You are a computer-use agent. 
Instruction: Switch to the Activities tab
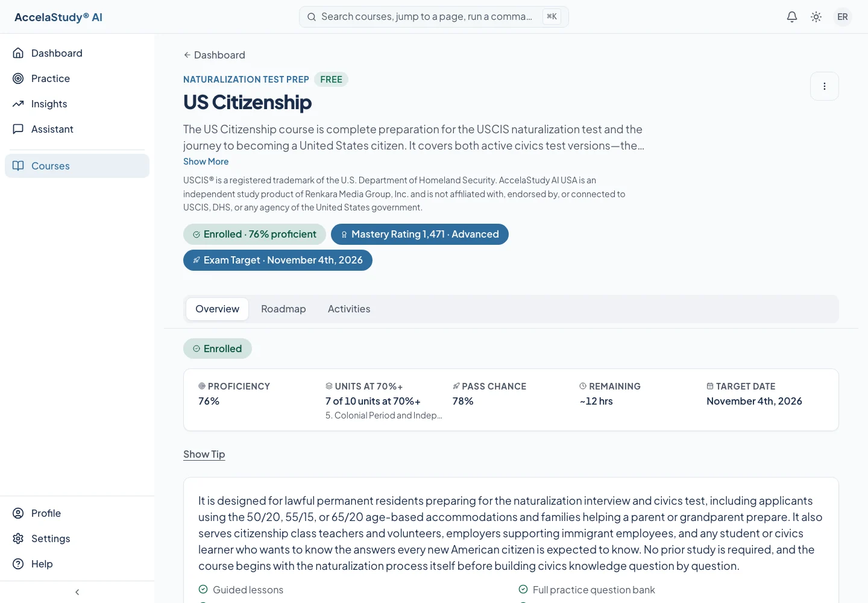pyautogui.click(x=349, y=309)
